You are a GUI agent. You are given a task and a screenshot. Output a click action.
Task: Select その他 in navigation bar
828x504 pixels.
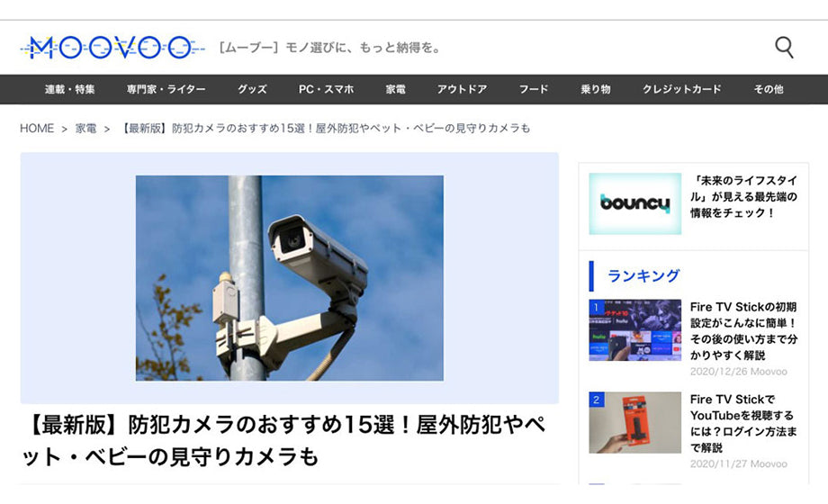769,89
